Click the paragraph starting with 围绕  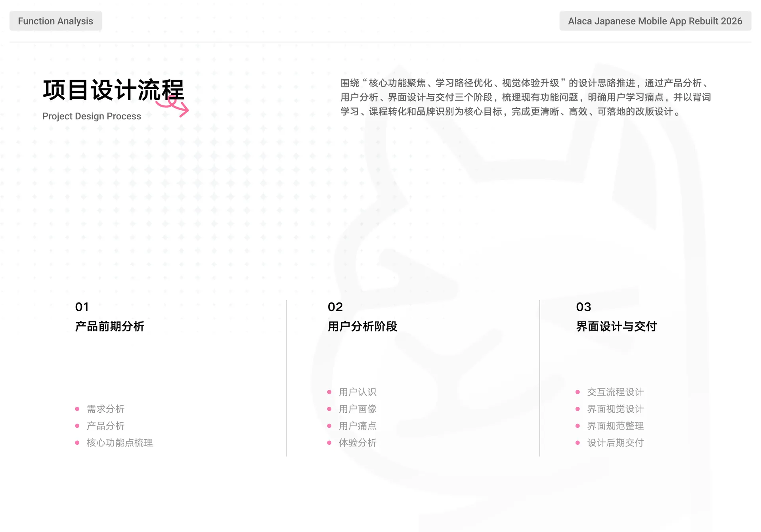pos(526,97)
